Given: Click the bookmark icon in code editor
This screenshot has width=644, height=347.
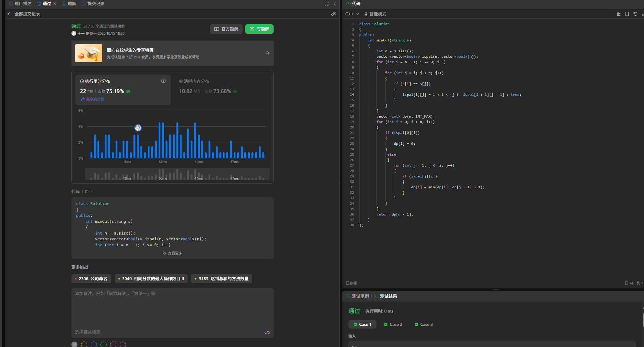Looking at the screenshot, I should click(x=627, y=14).
